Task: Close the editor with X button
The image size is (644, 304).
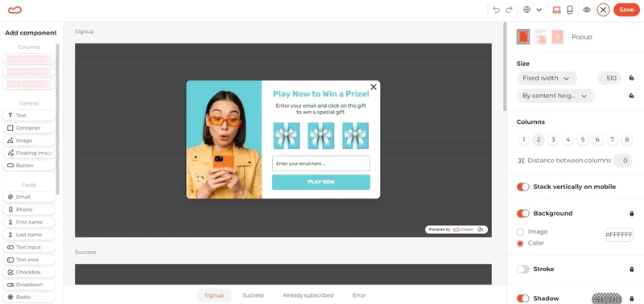Action: pyautogui.click(x=603, y=10)
